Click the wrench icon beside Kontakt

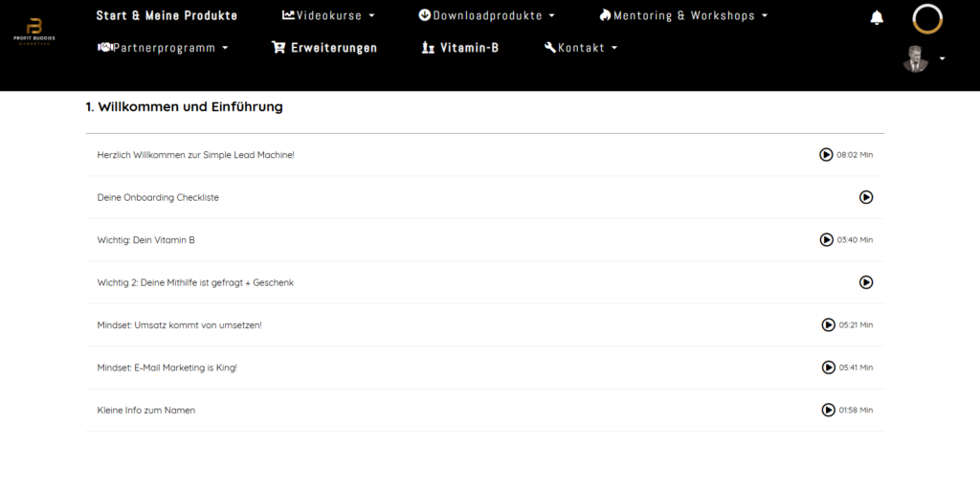click(550, 47)
